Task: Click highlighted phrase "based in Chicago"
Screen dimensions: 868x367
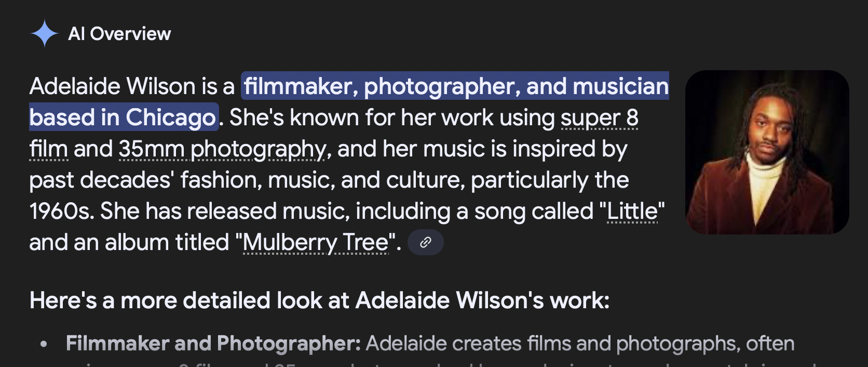Action: (x=123, y=117)
